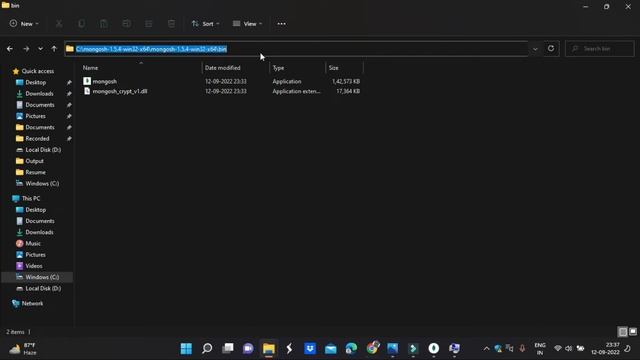Open Local Disk (D:) under Quick access
640x360 pixels.
point(43,150)
